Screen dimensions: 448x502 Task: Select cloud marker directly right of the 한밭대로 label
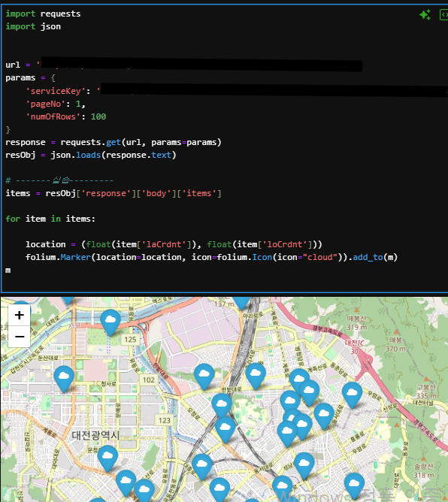point(256,376)
